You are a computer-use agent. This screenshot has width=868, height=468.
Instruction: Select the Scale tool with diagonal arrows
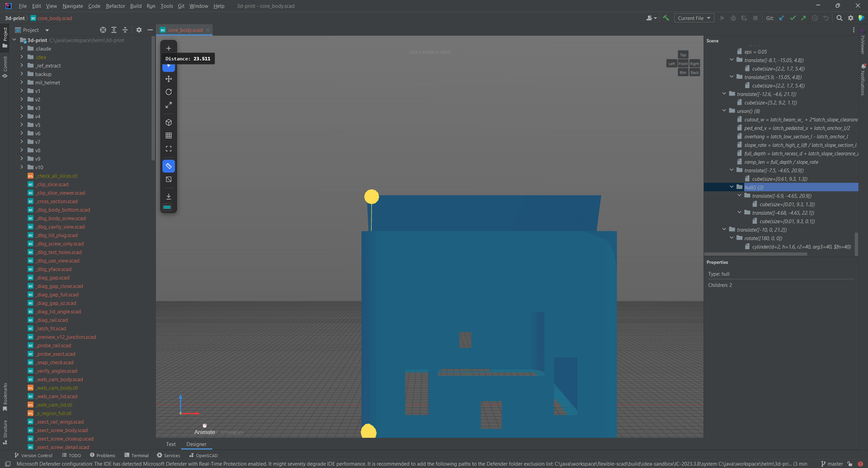[169, 105]
